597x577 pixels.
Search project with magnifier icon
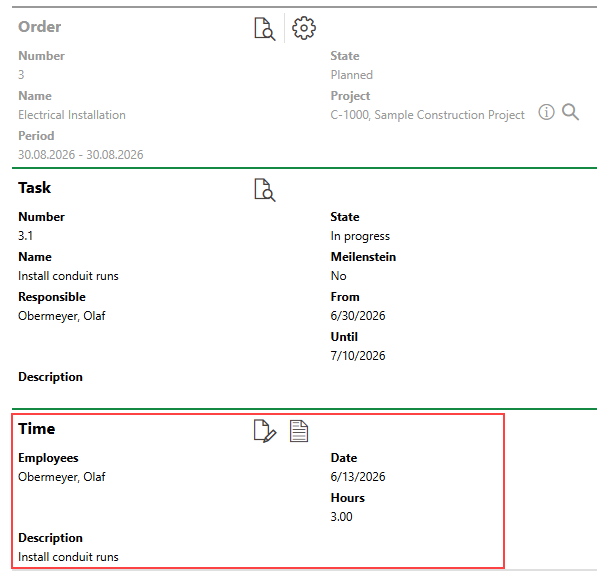[570, 112]
